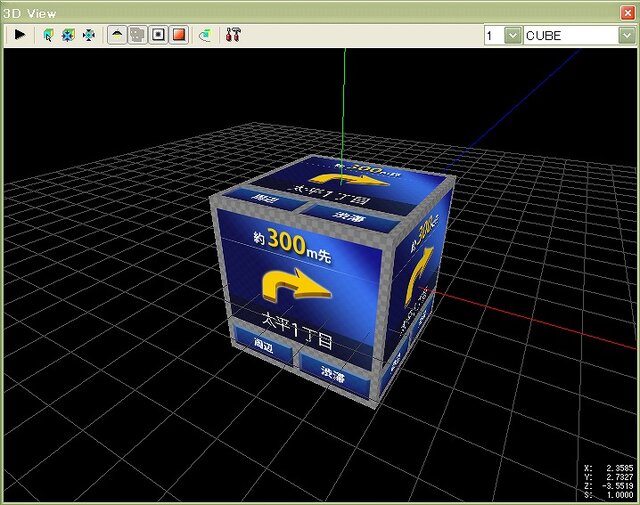Click the '渋滞' button on cube front
This screenshot has width=640, height=505.
pyautogui.click(x=334, y=374)
